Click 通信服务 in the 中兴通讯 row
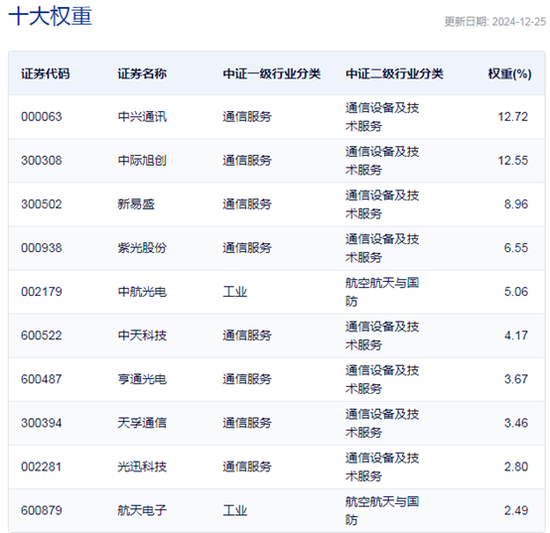The width and height of the screenshot is (550, 533). pos(247,116)
